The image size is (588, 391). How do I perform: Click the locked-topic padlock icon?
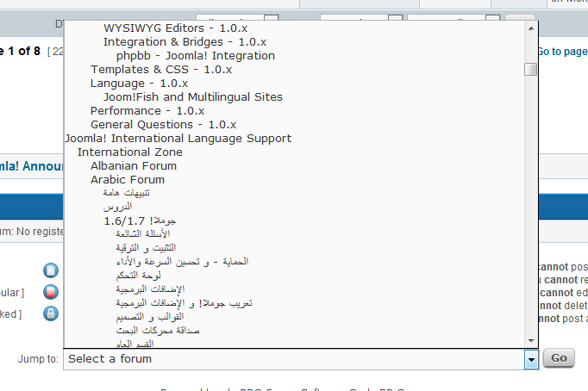(x=51, y=313)
